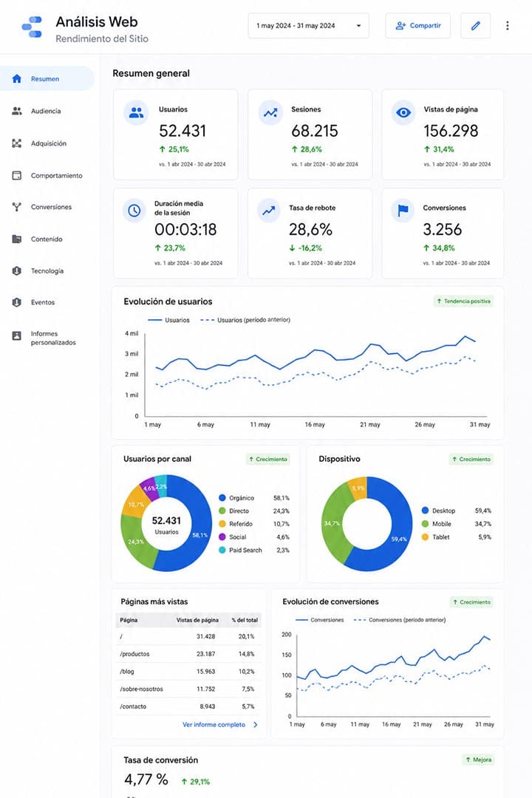Sort by % del total column header
Image resolution: width=532 pixels, height=798 pixels.
pyautogui.click(x=245, y=620)
